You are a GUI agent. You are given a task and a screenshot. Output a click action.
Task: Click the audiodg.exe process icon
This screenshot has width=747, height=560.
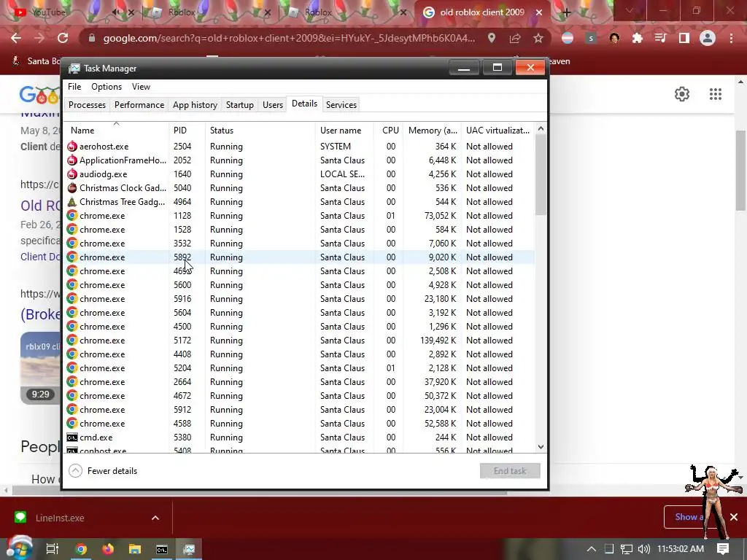pos(72,174)
